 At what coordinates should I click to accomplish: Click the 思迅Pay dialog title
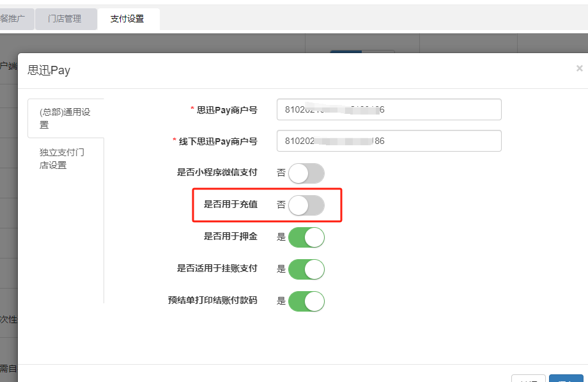point(49,70)
